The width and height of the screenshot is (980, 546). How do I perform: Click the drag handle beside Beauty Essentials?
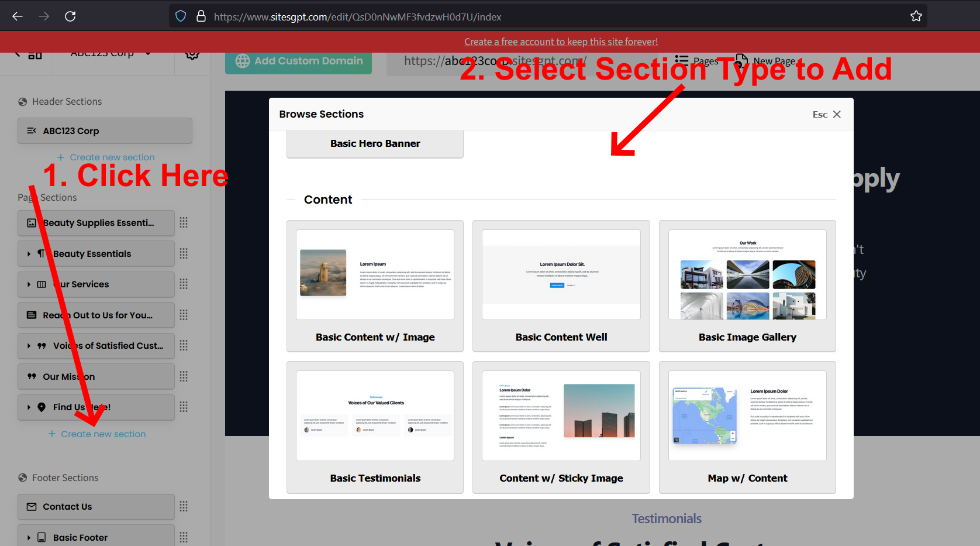coord(184,253)
